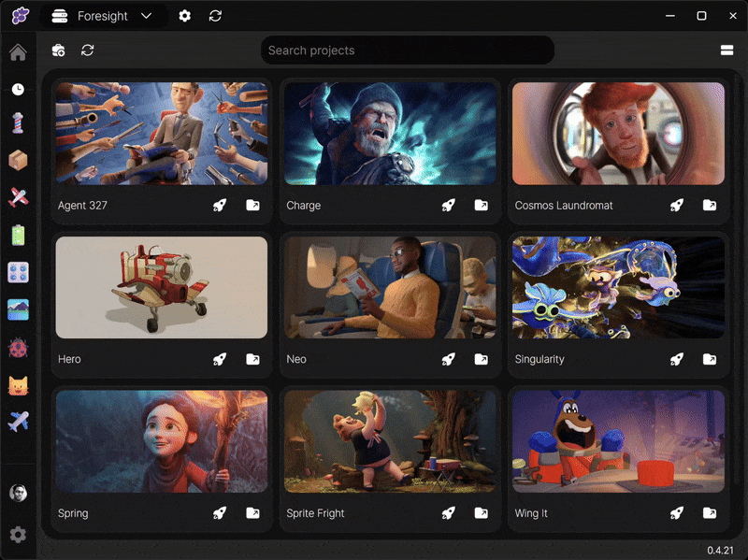Select the ladybug sidebar icon
Viewport: 748px width, 560px height.
(x=18, y=348)
